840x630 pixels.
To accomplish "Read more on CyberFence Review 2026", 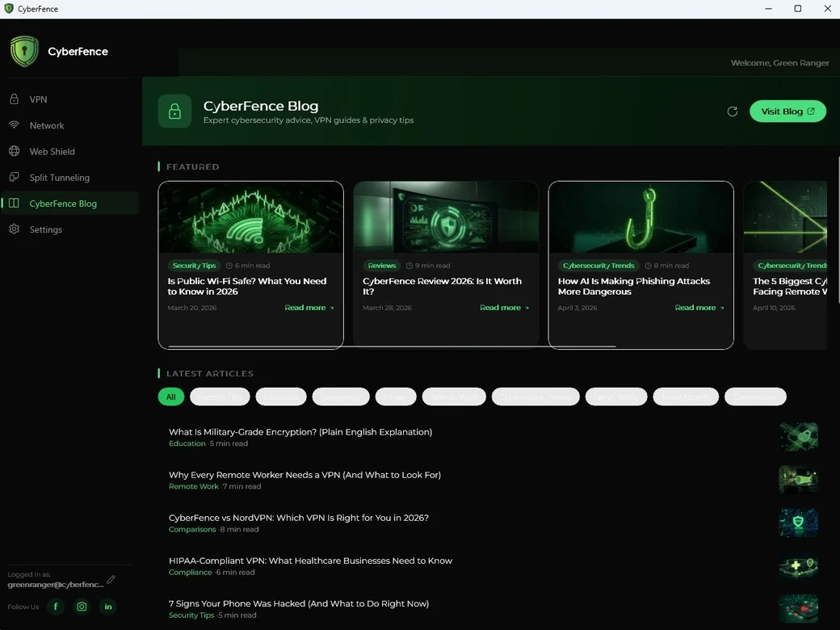I will (504, 308).
